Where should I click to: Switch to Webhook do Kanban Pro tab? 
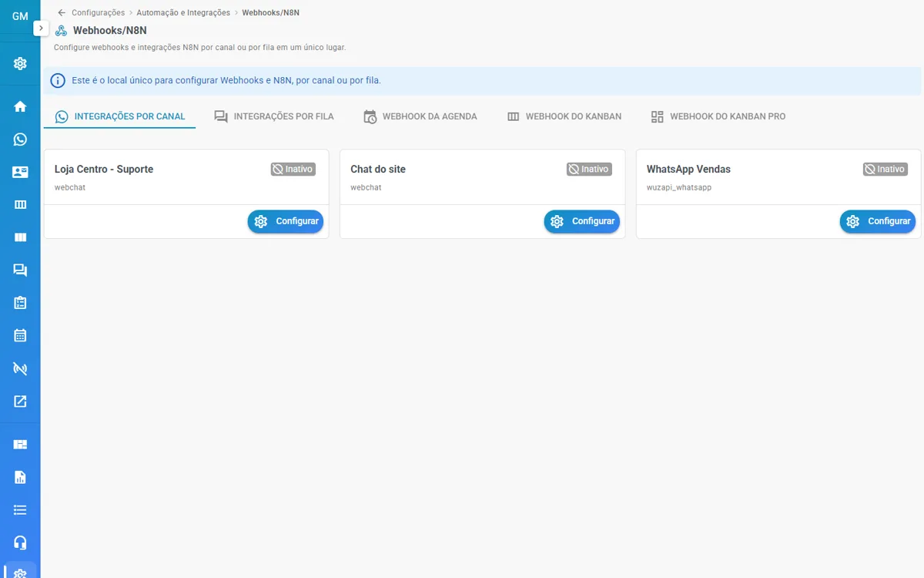[x=718, y=116]
